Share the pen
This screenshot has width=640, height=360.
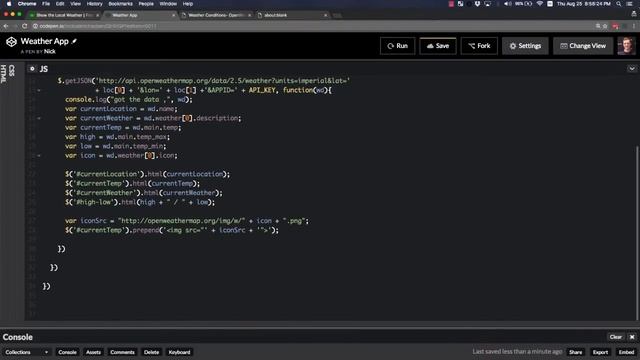coord(576,352)
